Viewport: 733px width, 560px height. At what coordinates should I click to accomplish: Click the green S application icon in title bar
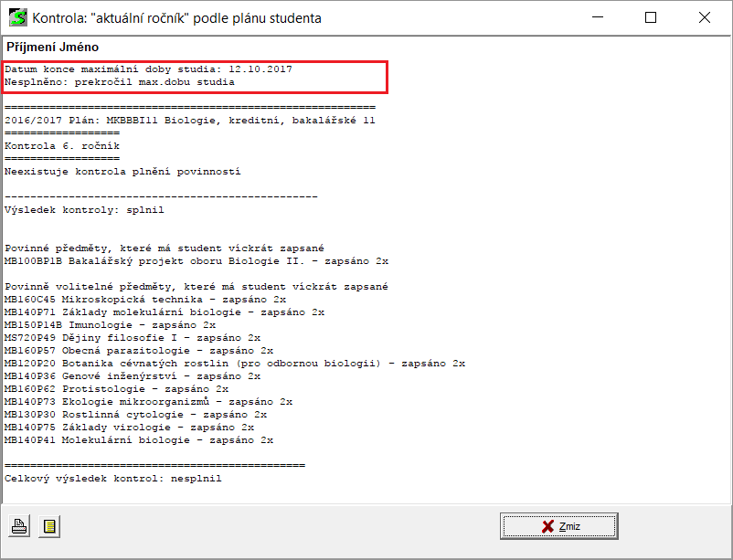(x=16, y=17)
